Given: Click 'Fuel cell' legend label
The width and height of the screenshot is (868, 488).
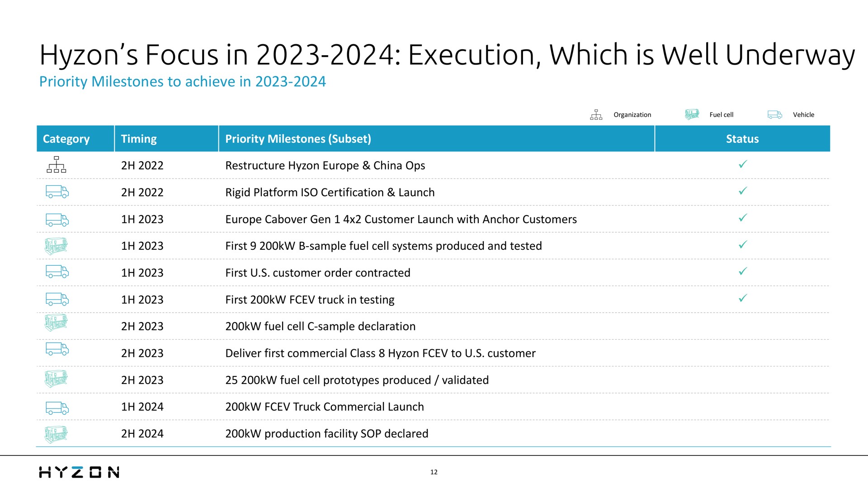Looking at the screenshot, I should coord(722,115).
